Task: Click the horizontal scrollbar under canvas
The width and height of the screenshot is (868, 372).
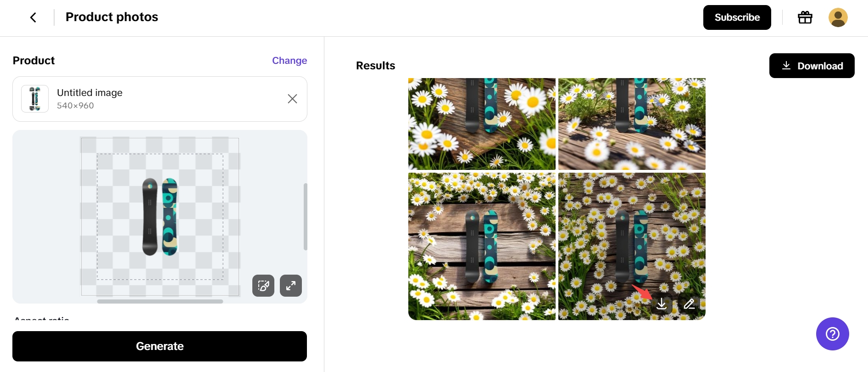Action: pos(160,302)
